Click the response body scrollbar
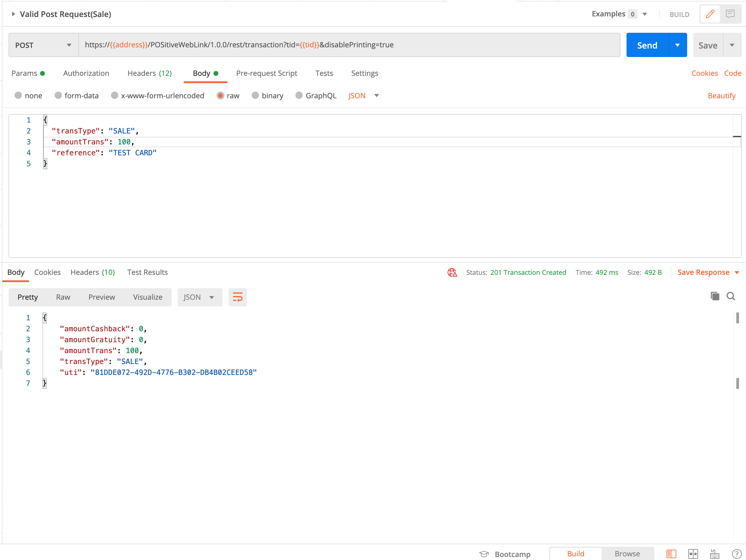This screenshot has width=746, height=560. point(737,425)
